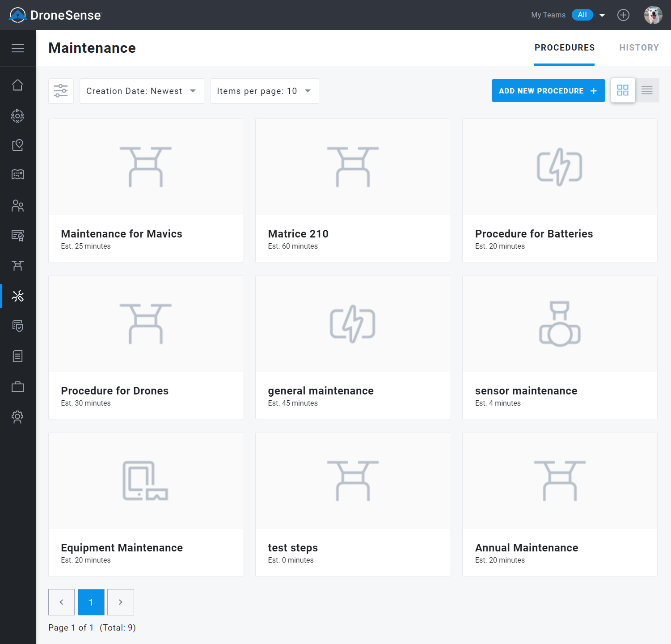Open the Creation Date: Newest sort dropdown
The image size is (671, 644).
(142, 91)
